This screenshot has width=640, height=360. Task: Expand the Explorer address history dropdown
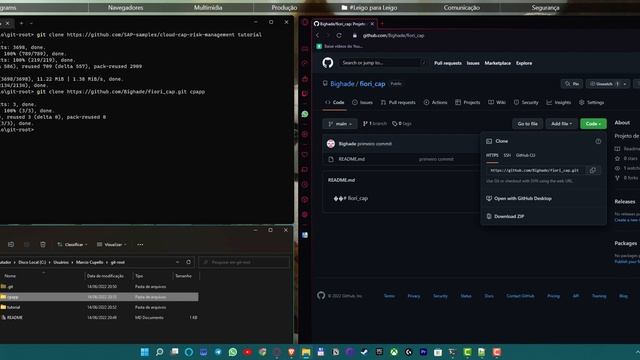177,262
